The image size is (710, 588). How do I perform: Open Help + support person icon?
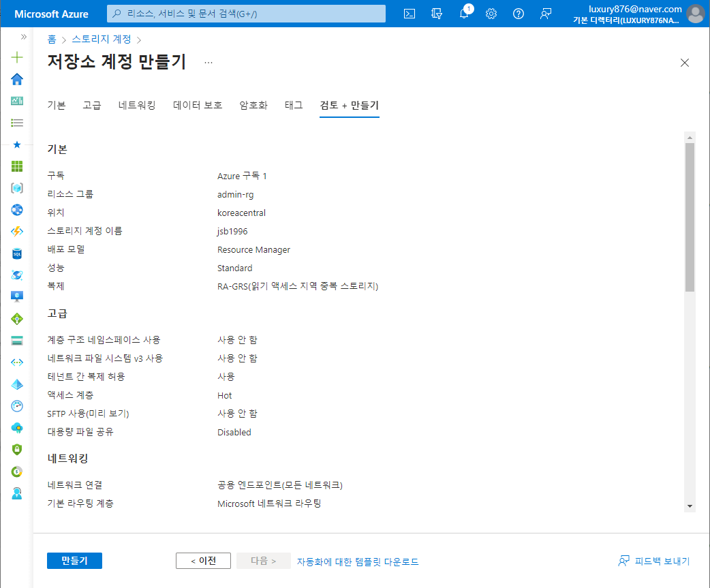click(17, 493)
